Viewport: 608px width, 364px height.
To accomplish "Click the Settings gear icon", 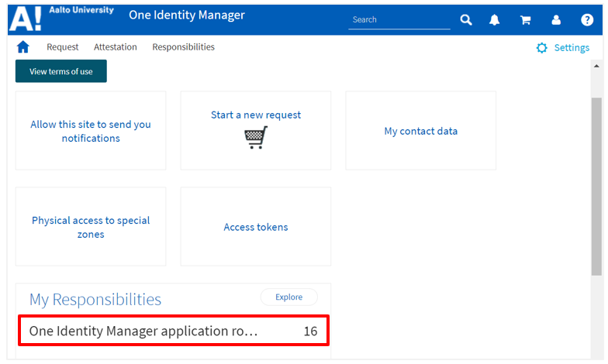I will coord(542,48).
